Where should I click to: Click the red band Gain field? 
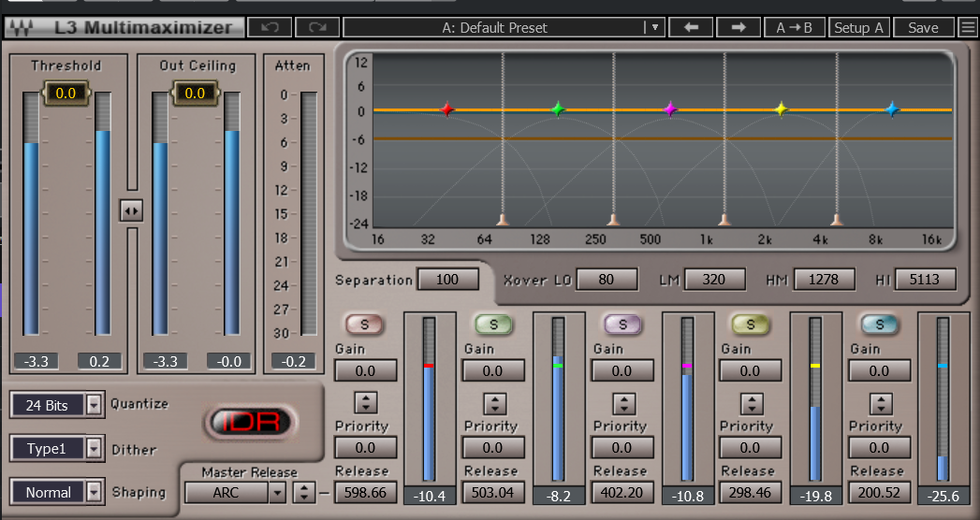coord(366,370)
